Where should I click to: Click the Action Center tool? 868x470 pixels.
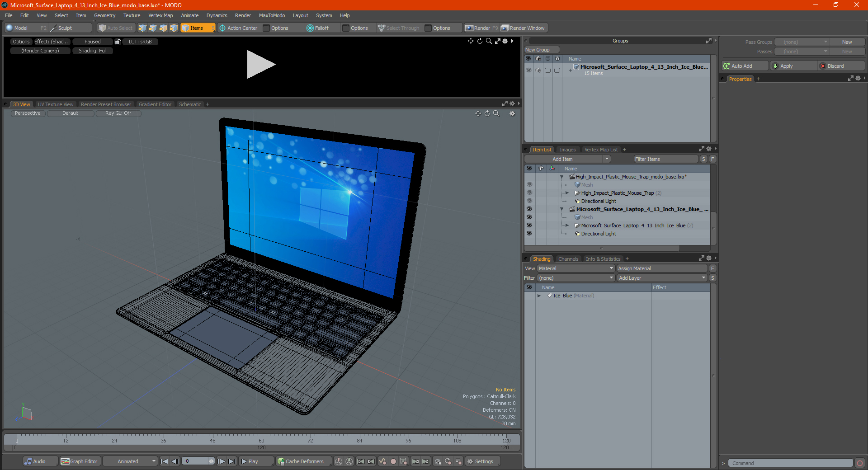[238, 28]
